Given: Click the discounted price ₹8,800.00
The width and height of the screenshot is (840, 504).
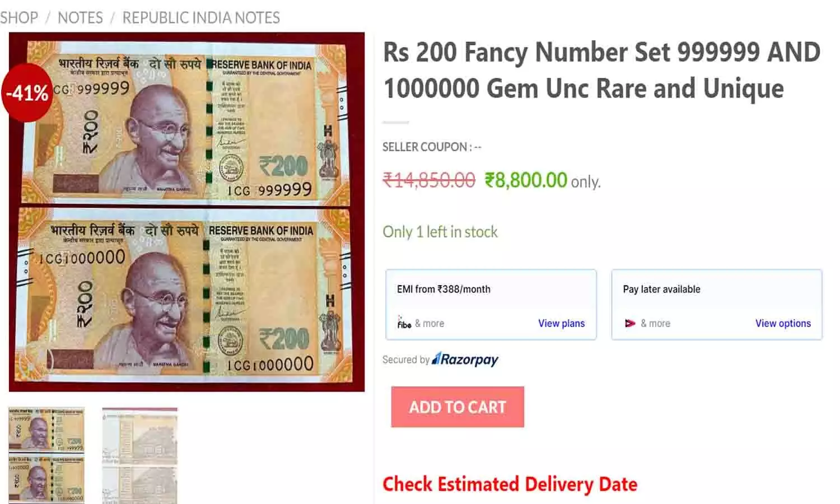Looking at the screenshot, I should pyautogui.click(x=526, y=180).
